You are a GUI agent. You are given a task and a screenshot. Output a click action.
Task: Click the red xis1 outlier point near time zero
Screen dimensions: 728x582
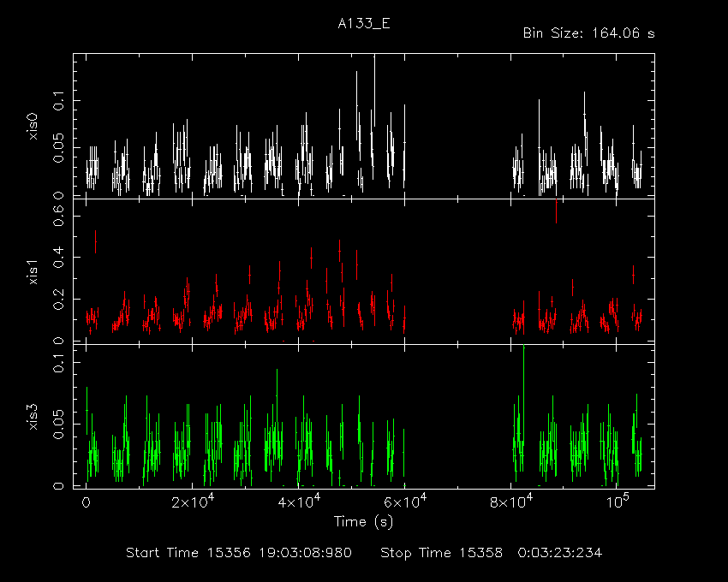pyautogui.click(x=96, y=241)
